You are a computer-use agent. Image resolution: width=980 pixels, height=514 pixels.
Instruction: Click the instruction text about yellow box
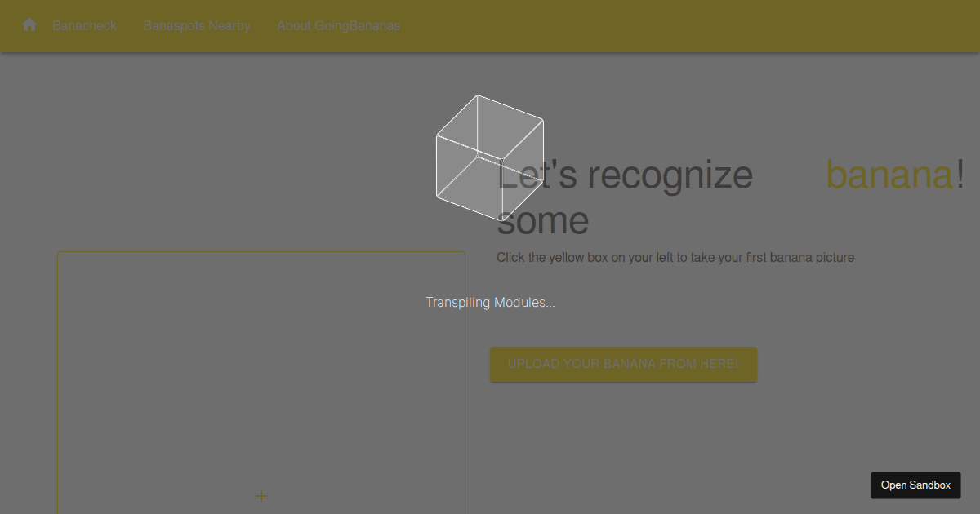675,258
